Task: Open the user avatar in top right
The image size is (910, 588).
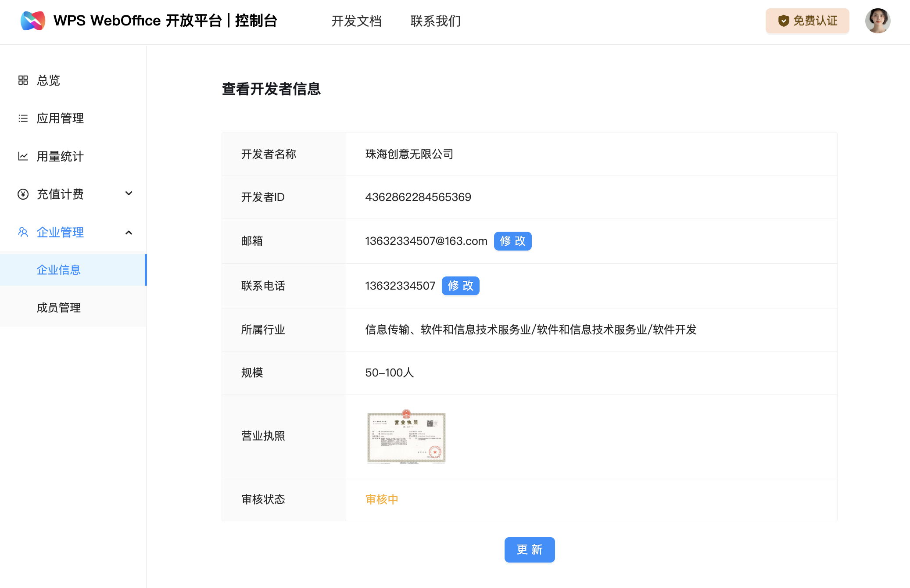Action: tap(877, 21)
